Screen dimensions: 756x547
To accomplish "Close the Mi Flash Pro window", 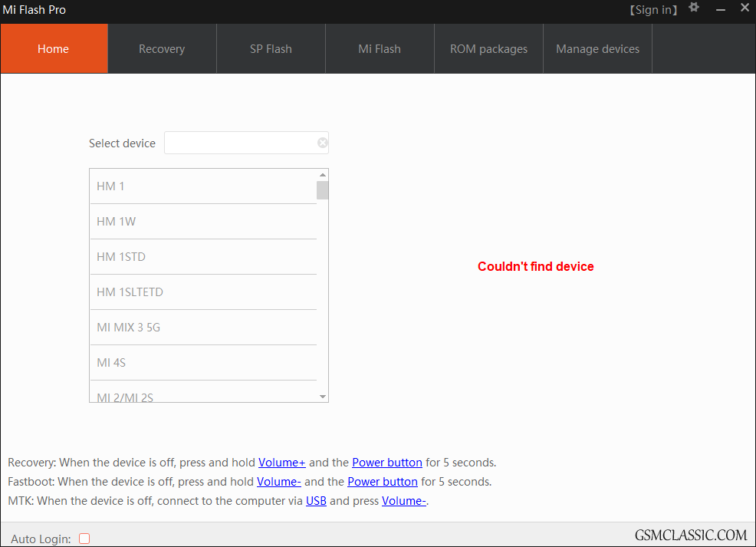I will tap(744, 8).
